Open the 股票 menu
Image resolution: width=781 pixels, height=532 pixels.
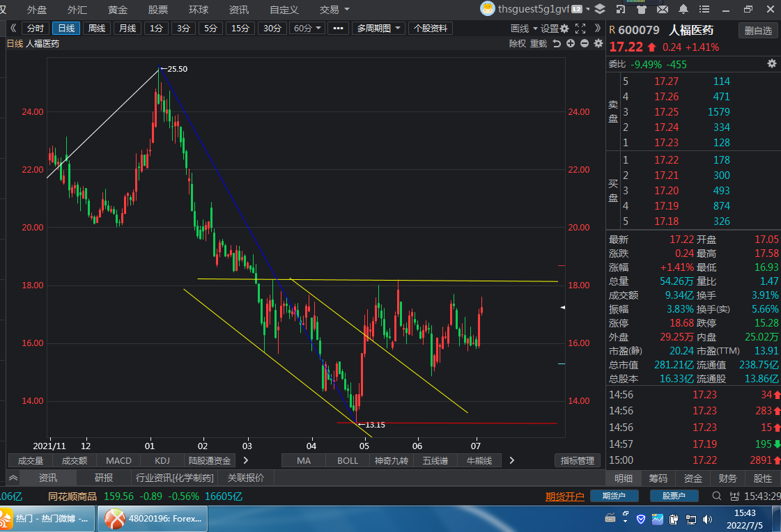coord(158,10)
